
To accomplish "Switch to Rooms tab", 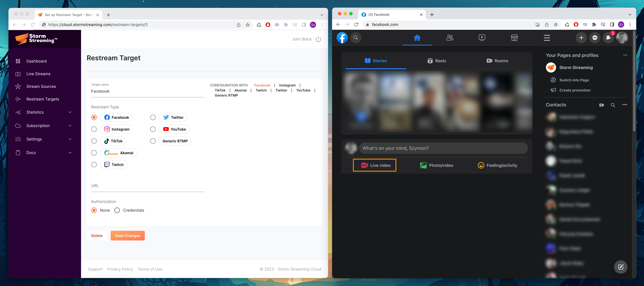I will 497,61.
